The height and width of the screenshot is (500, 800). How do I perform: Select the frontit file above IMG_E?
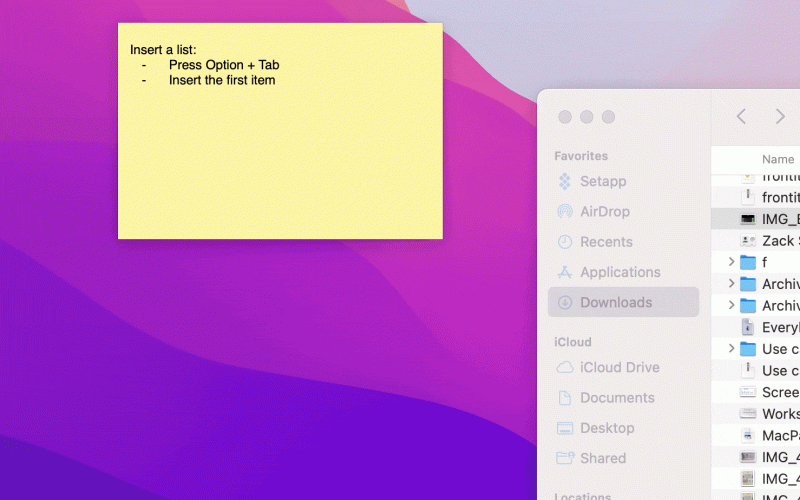pos(756,197)
